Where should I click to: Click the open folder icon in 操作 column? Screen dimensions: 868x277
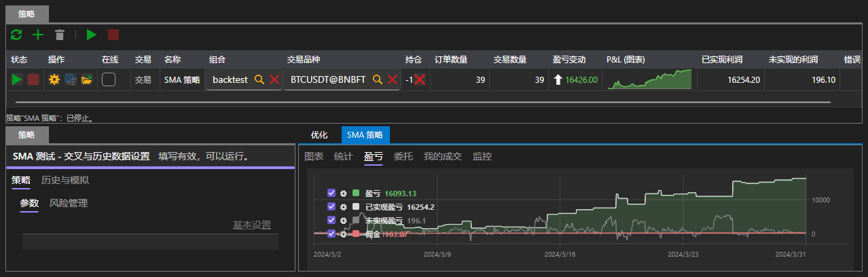click(x=86, y=79)
